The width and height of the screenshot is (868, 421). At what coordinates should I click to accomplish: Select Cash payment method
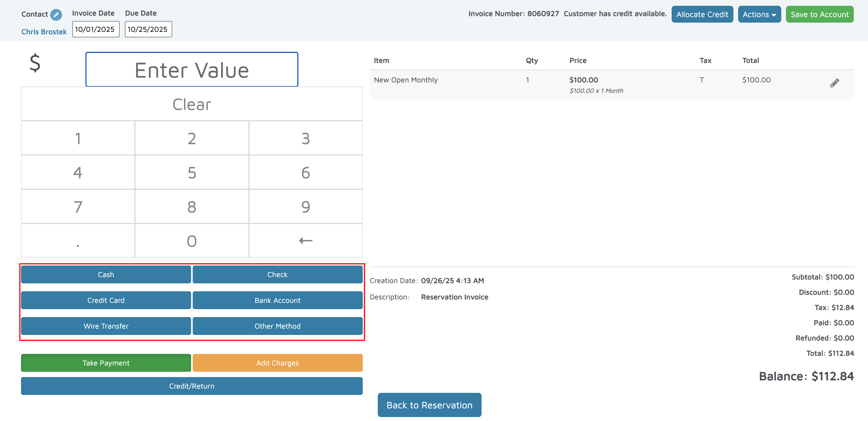coord(106,275)
